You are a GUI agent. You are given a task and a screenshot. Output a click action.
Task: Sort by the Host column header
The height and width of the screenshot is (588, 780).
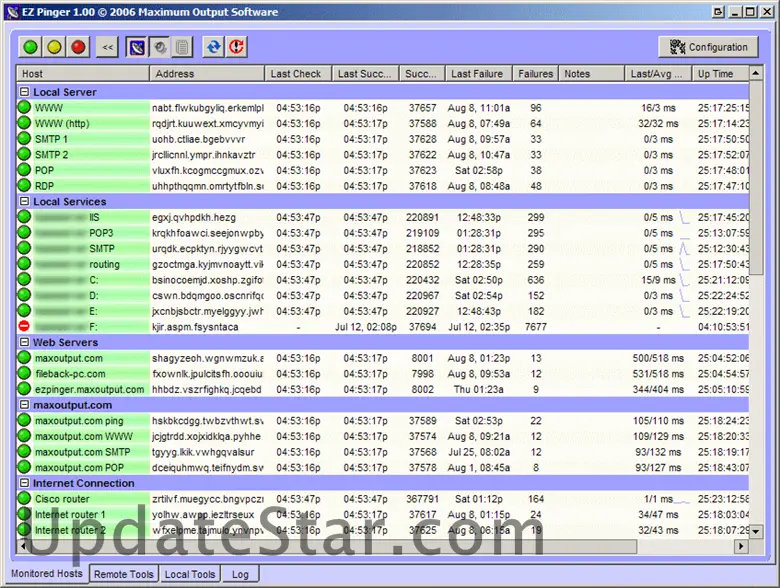click(83, 74)
